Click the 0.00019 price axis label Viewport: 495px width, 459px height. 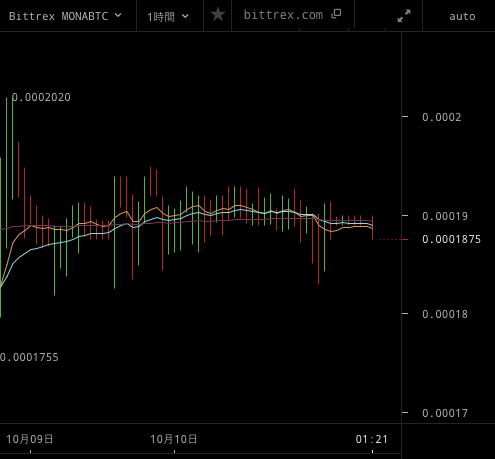[x=445, y=216]
